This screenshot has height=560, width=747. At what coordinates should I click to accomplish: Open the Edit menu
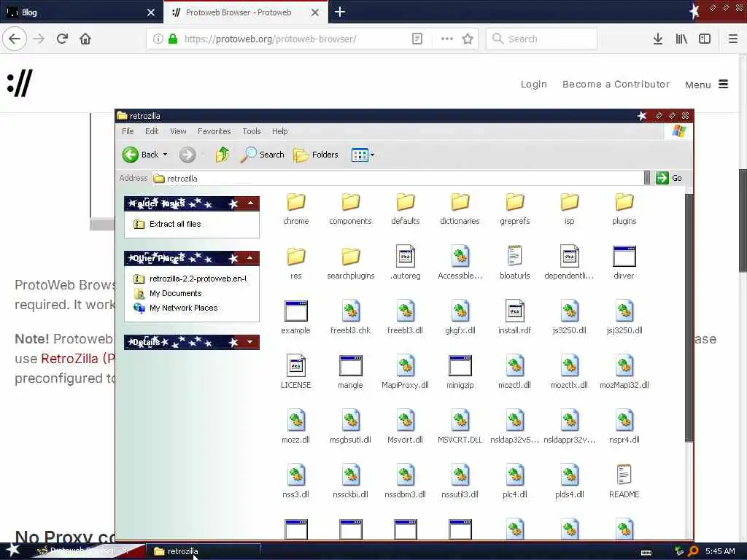pos(152,131)
